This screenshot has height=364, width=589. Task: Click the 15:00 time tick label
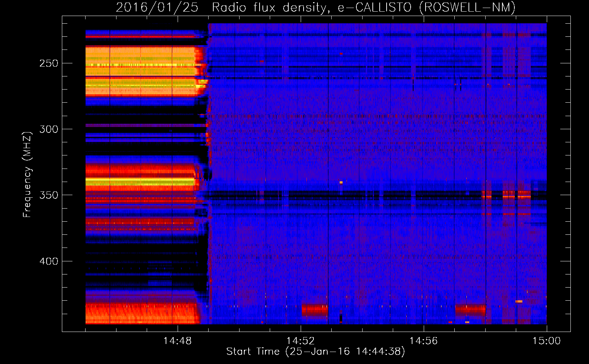(546, 341)
